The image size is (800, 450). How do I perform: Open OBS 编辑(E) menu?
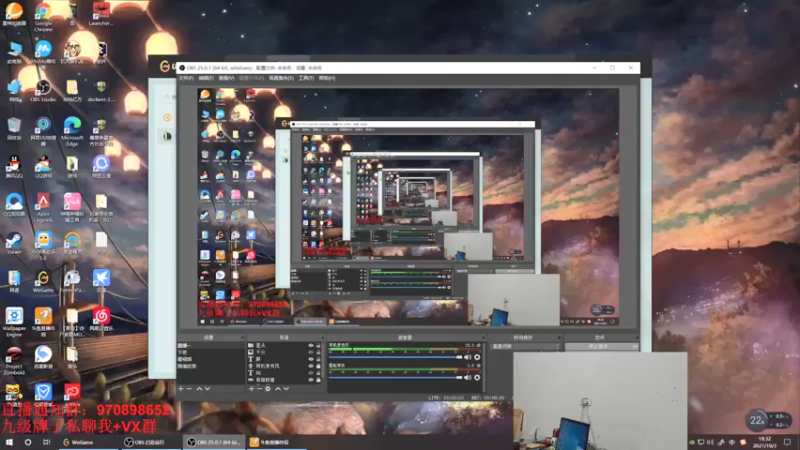(x=206, y=78)
